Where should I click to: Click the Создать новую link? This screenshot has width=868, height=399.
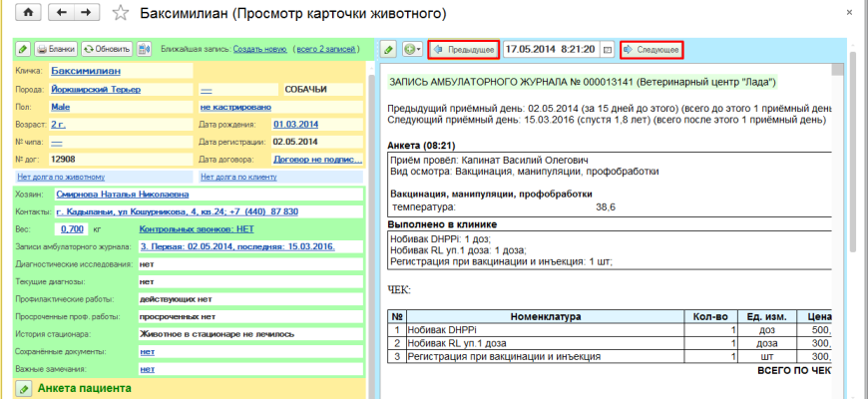pyautogui.click(x=259, y=49)
